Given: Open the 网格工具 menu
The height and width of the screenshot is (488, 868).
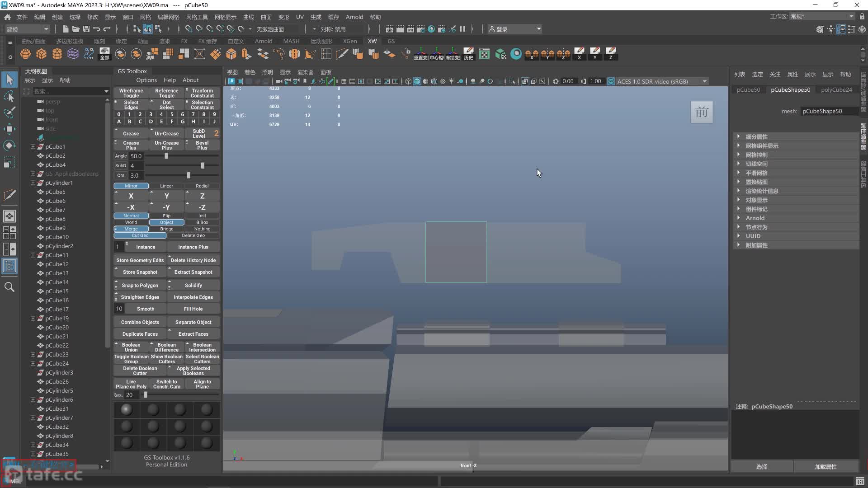Looking at the screenshot, I should [x=197, y=17].
